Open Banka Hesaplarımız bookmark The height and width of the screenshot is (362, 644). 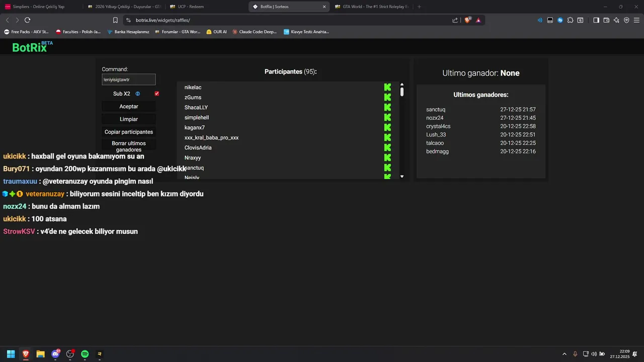[128, 32]
